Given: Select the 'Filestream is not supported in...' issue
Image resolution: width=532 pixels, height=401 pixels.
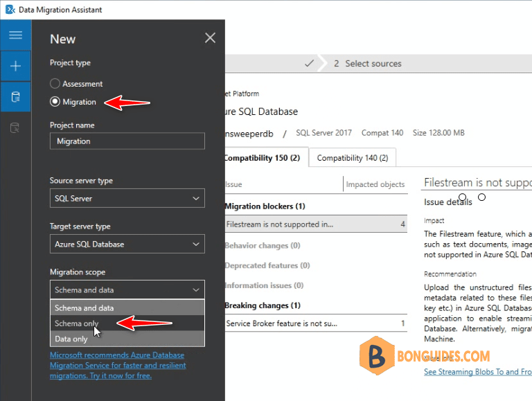Looking at the screenshot, I should pyautogui.click(x=316, y=224).
